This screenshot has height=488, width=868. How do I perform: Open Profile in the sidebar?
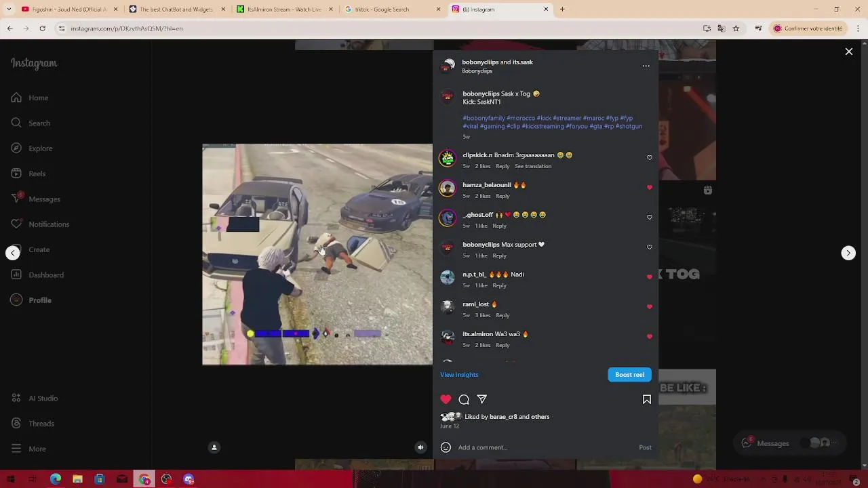31,300
